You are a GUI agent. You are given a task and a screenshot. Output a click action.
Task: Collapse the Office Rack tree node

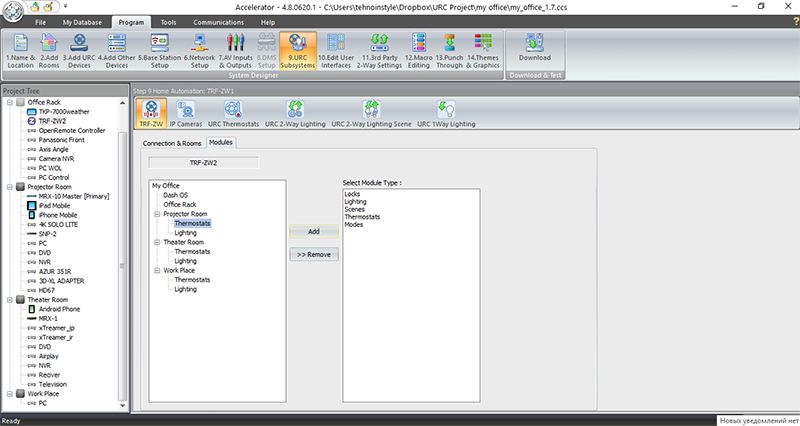pyautogui.click(x=9, y=102)
